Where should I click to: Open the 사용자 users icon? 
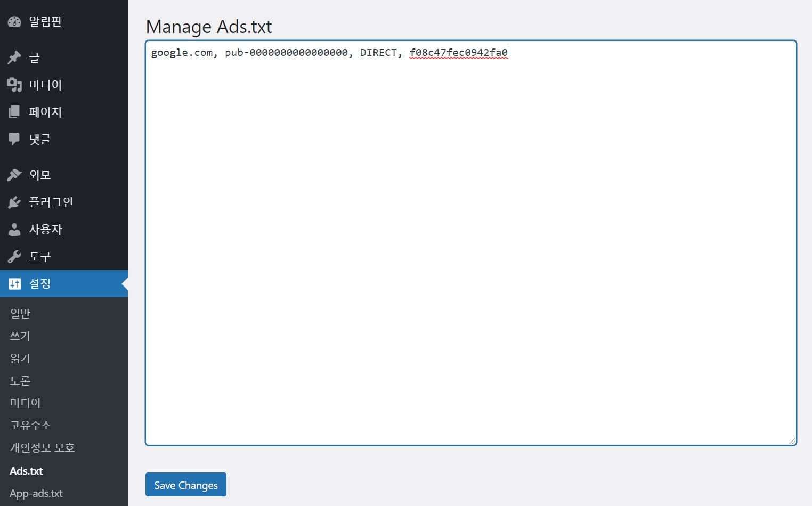coord(14,228)
